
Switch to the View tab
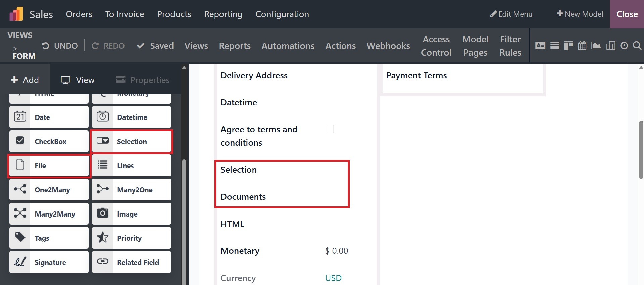pyautogui.click(x=78, y=80)
